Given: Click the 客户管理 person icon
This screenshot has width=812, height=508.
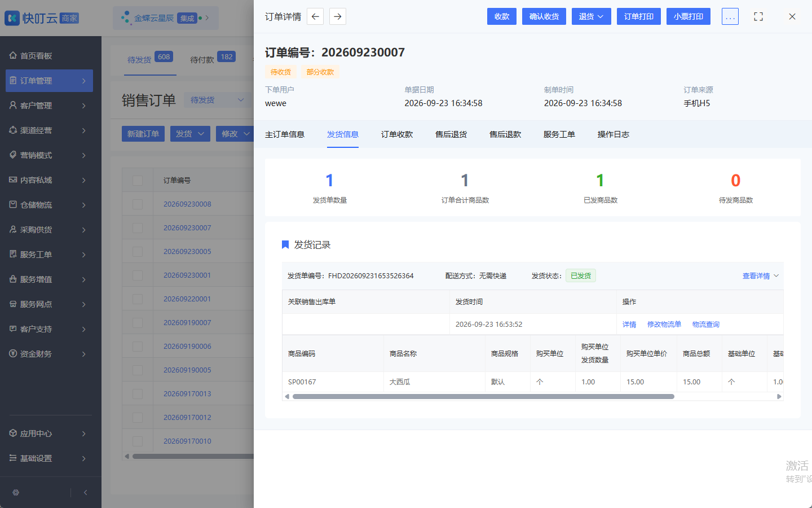Looking at the screenshot, I should [x=13, y=105].
